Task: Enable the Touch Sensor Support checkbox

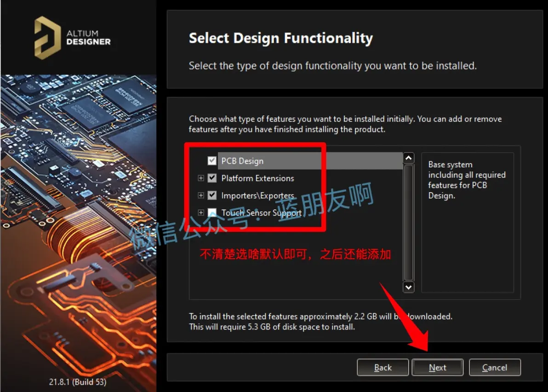Action: (x=212, y=213)
